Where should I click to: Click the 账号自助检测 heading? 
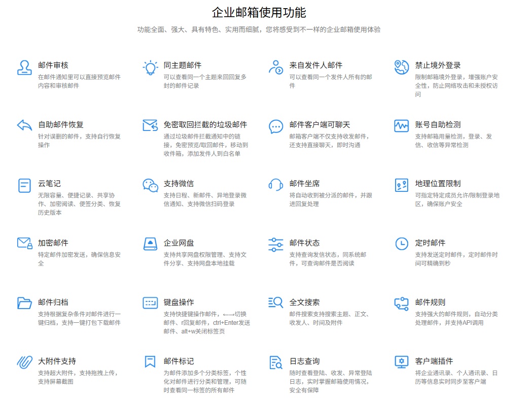coord(438,124)
